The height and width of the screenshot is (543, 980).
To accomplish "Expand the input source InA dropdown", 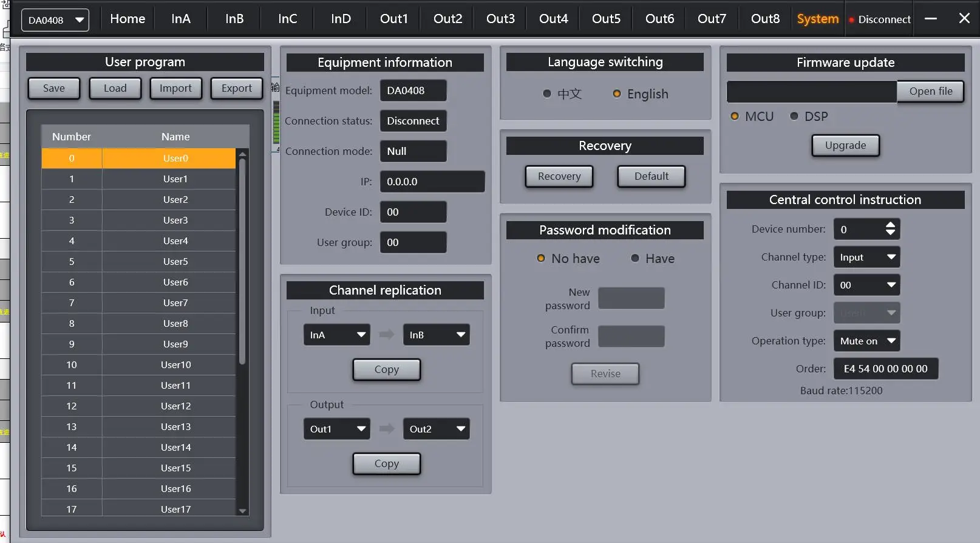I will click(337, 335).
